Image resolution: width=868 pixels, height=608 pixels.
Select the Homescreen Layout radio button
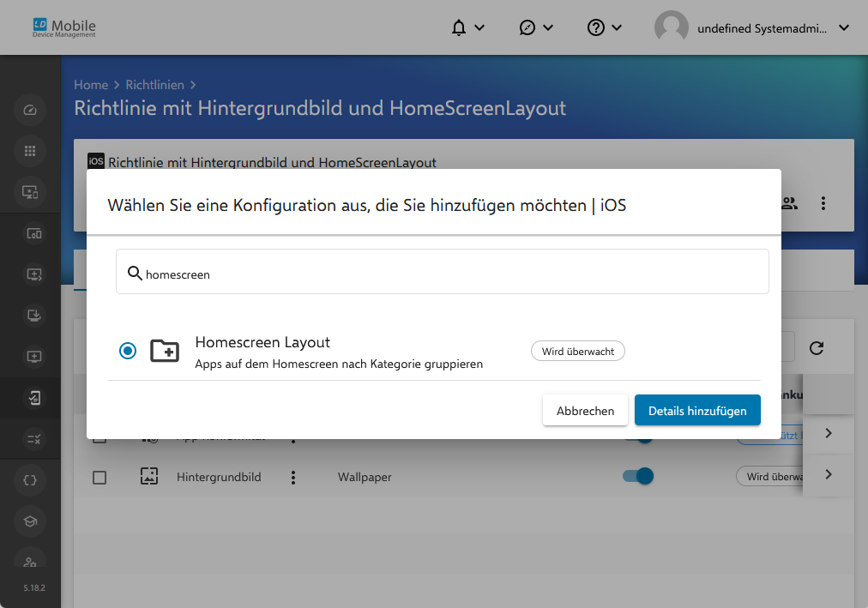128,351
